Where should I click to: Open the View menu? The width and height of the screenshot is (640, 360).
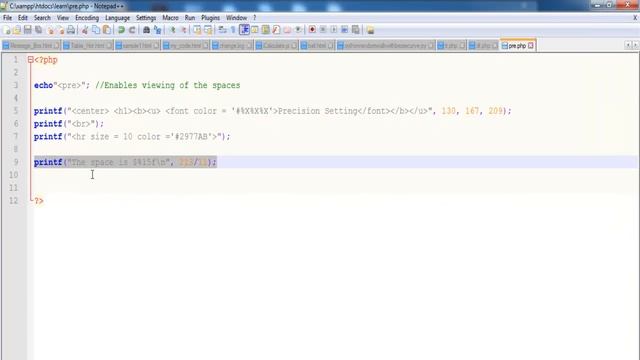[x=63, y=18]
